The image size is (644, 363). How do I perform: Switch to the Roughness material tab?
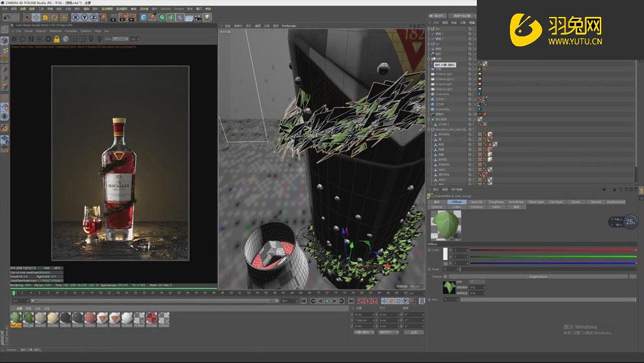[x=496, y=202]
